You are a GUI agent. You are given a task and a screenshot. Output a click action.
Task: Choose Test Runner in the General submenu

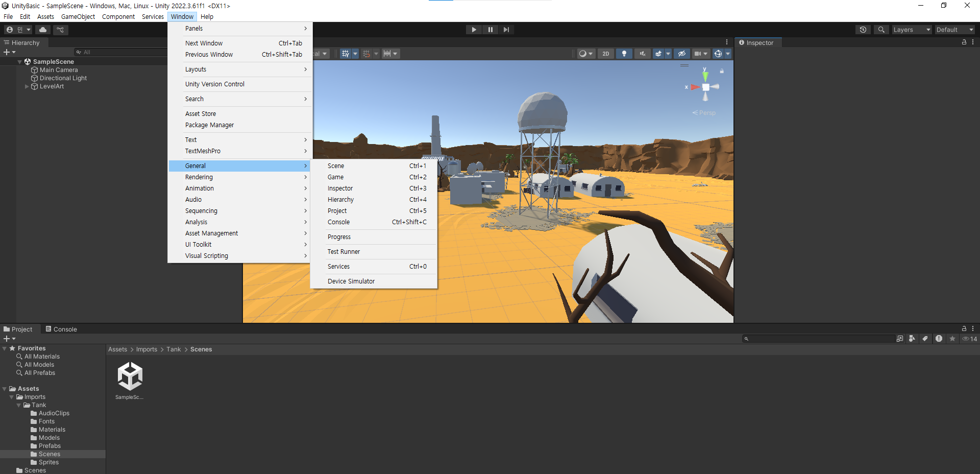(374, 252)
